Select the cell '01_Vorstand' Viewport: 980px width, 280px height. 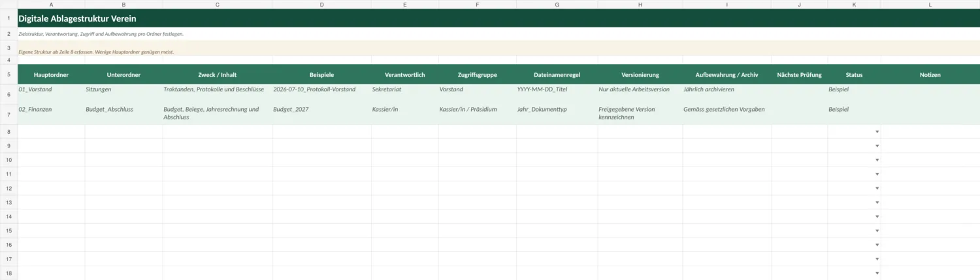[x=51, y=94]
